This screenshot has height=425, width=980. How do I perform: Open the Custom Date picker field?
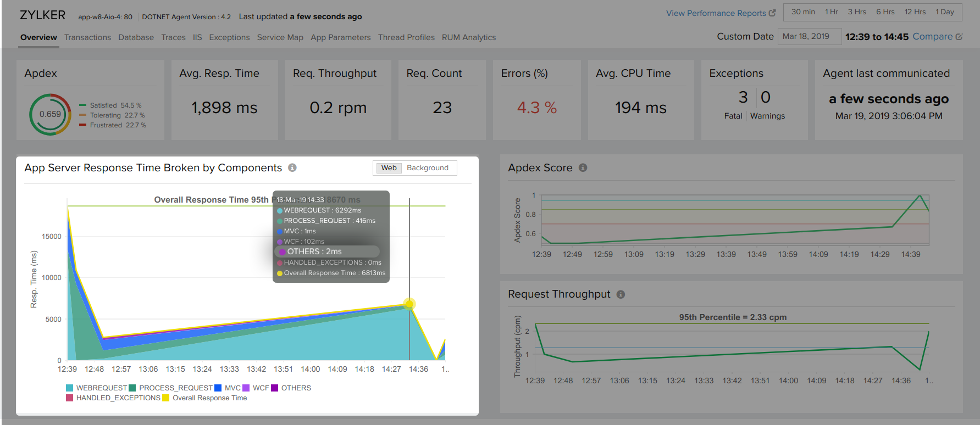coord(809,37)
